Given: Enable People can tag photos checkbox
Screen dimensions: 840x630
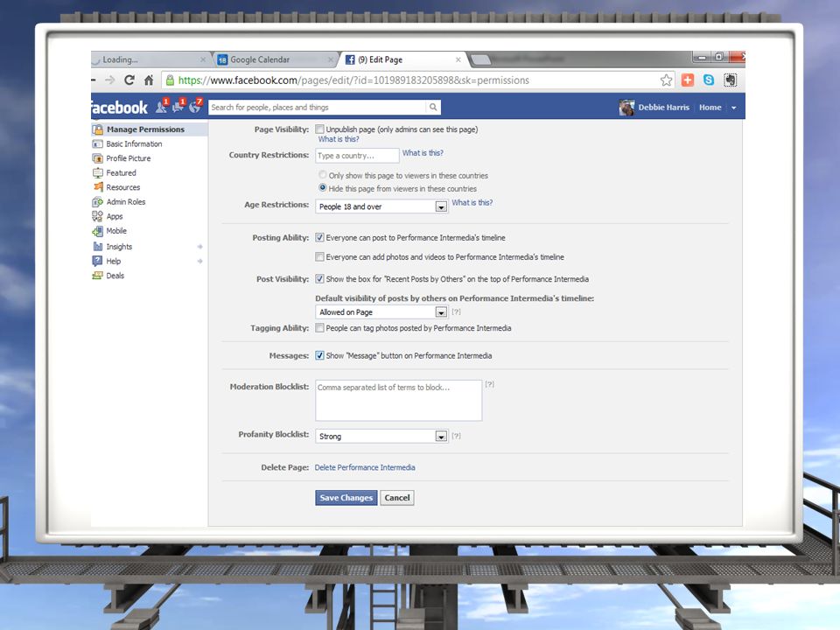Looking at the screenshot, I should coord(320,328).
